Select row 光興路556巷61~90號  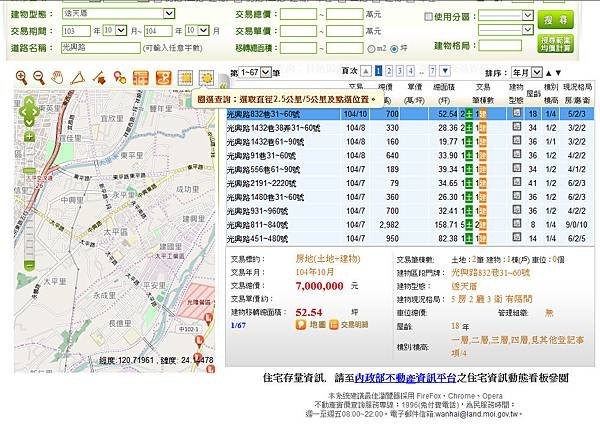coord(410,169)
